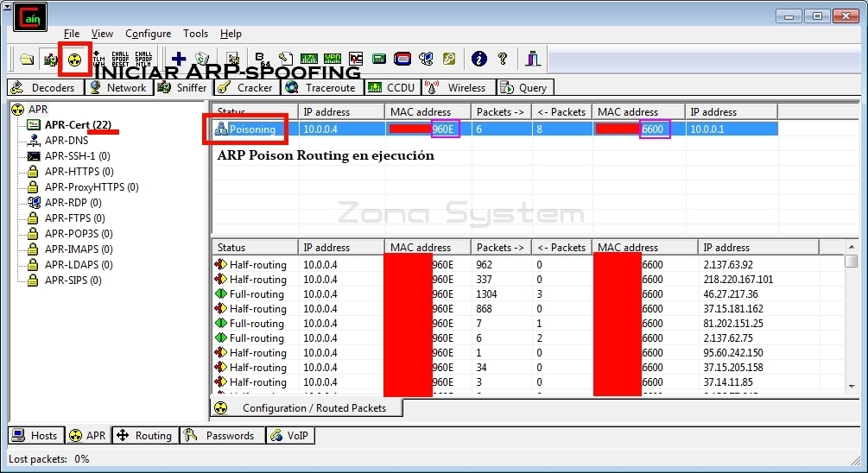The width and height of the screenshot is (868, 473).
Task: Switch to the Decoders tab
Action: point(46,87)
